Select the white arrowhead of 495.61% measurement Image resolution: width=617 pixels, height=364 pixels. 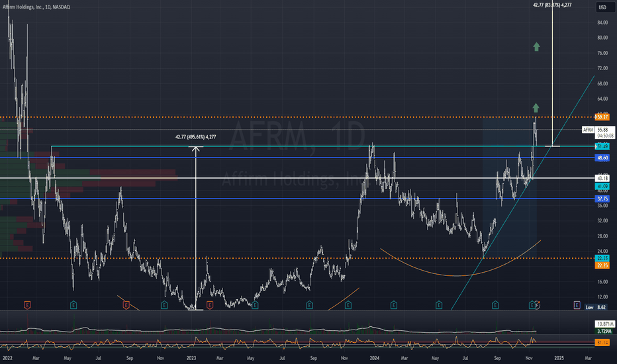(x=195, y=149)
